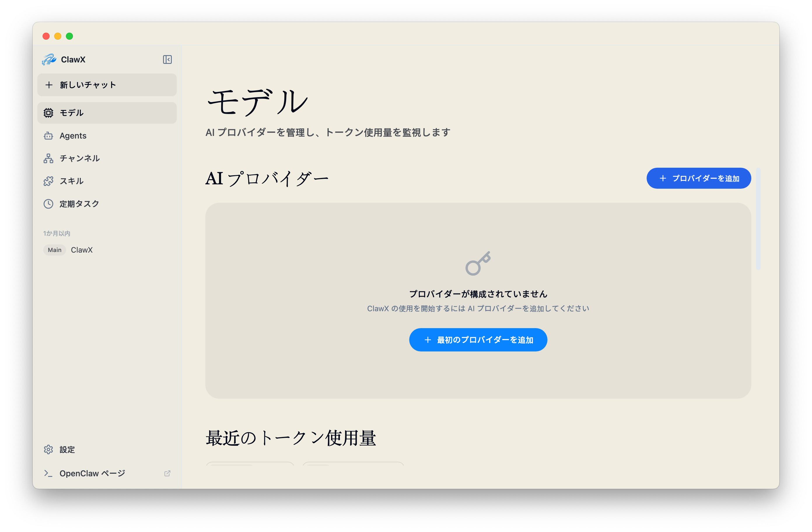Open the ClawX chat in recent history

(82, 250)
